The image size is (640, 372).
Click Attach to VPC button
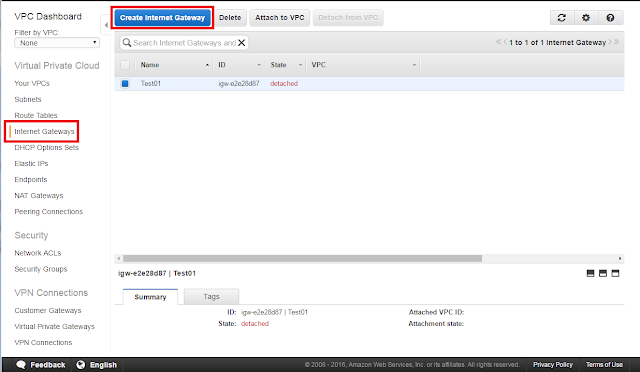pos(280,18)
